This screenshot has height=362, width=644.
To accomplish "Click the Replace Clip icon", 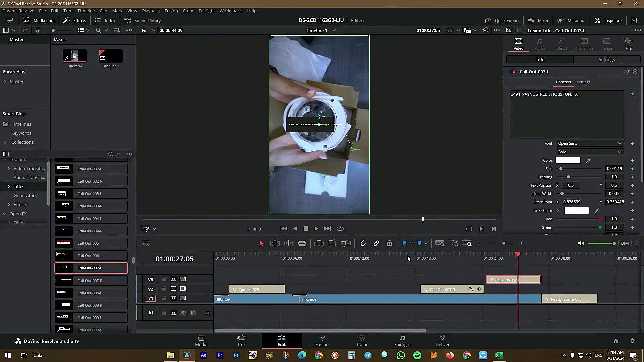I will pyautogui.click(x=345, y=243).
